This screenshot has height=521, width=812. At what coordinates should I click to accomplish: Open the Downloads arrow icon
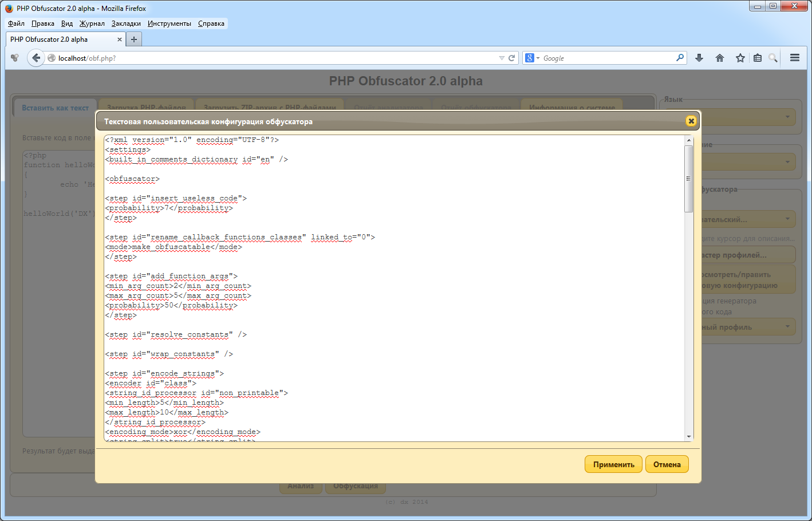click(x=699, y=58)
